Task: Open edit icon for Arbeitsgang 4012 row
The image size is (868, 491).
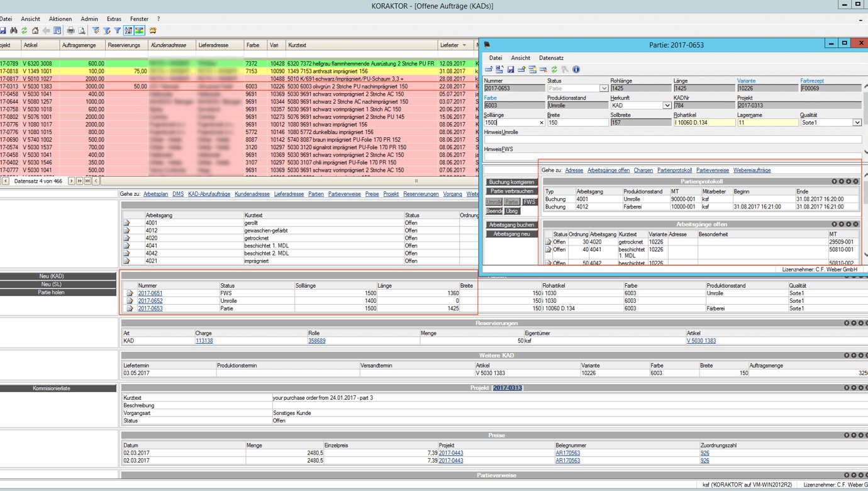Action: pos(127,230)
